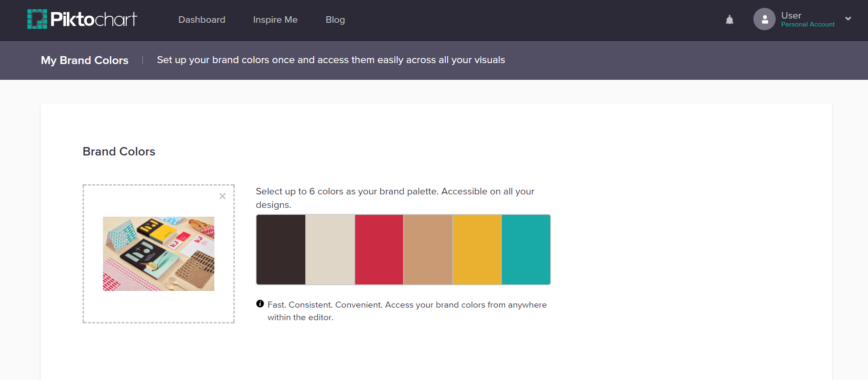Screen dimensions: 868x380
Task: Pick the yellow color swatch
Action: (x=477, y=250)
